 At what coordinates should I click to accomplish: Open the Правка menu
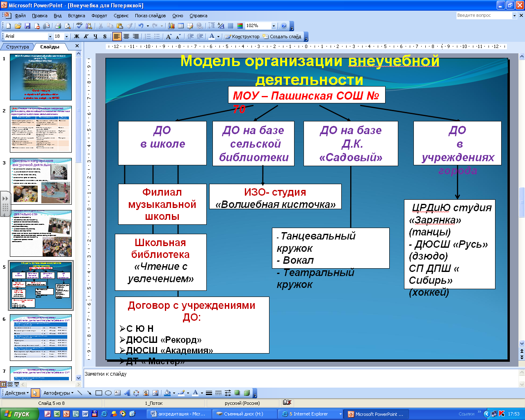tap(39, 16)
